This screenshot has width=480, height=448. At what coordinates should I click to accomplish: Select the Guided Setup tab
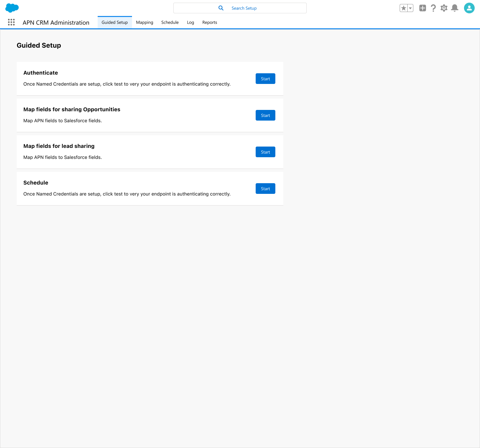pyautogui.click(x=115, y=22)
